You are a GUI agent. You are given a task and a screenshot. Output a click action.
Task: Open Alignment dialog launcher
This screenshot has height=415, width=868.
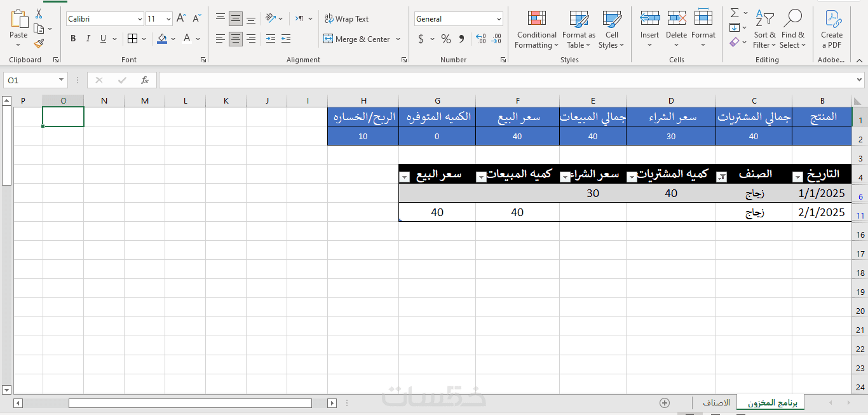[x=404, y=60]
